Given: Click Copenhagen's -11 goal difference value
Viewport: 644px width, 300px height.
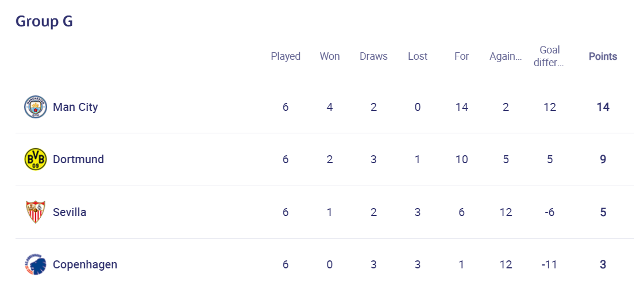Looking at the screenshot, I should (x=550, y=265).
